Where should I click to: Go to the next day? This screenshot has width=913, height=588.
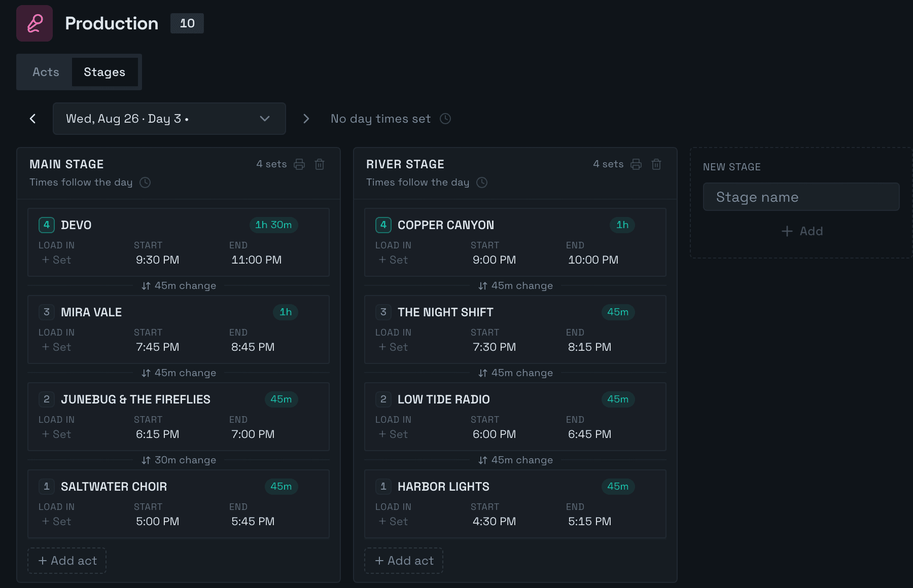click(306, 119)
